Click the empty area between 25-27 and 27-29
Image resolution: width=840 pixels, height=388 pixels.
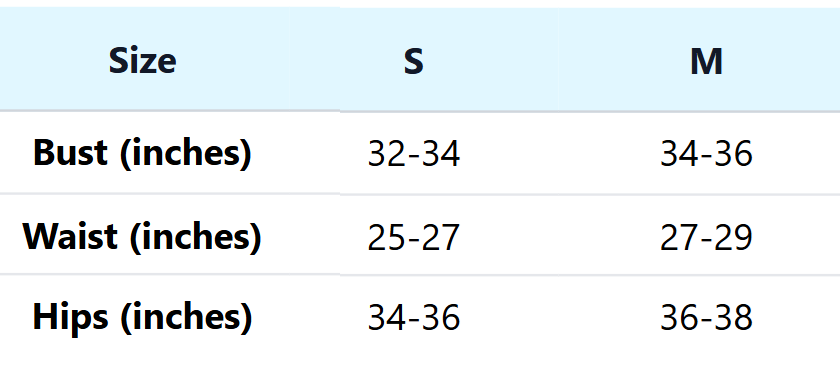[x=560, y=237]
